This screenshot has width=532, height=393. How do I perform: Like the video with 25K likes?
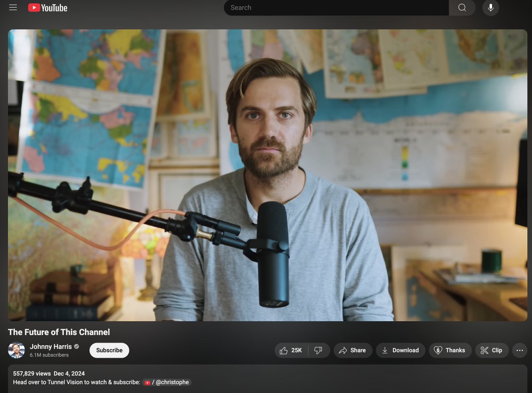pyautogui.click(x=291, y=350)
